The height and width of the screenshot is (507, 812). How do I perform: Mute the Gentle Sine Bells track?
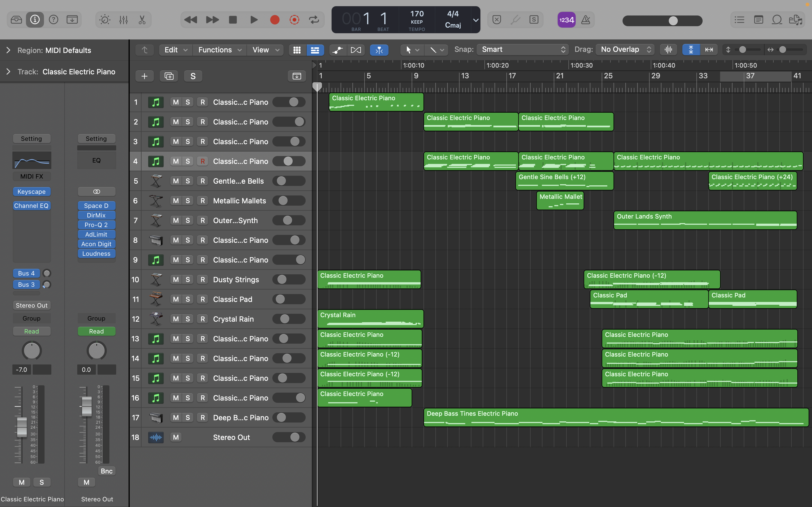(176, 181)
